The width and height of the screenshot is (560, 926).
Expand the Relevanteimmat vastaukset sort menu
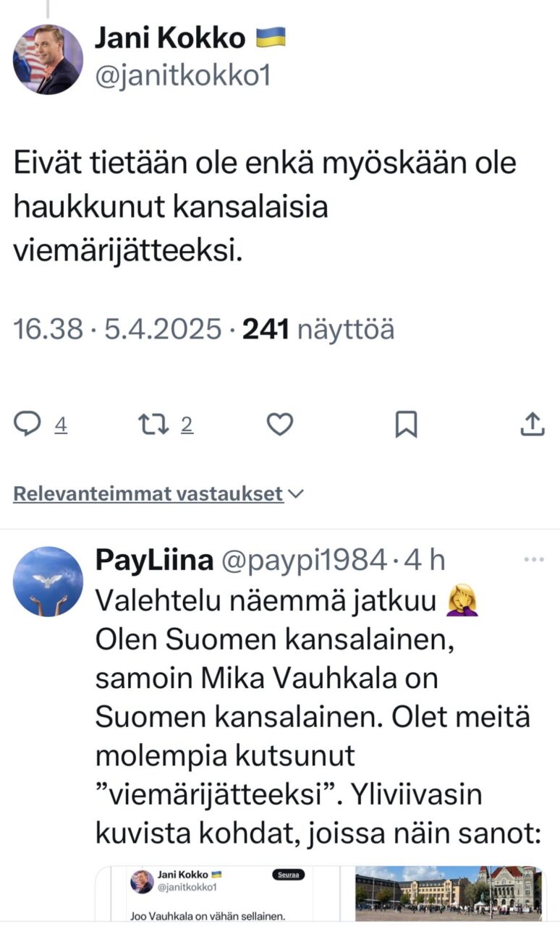tap(148, 494)
